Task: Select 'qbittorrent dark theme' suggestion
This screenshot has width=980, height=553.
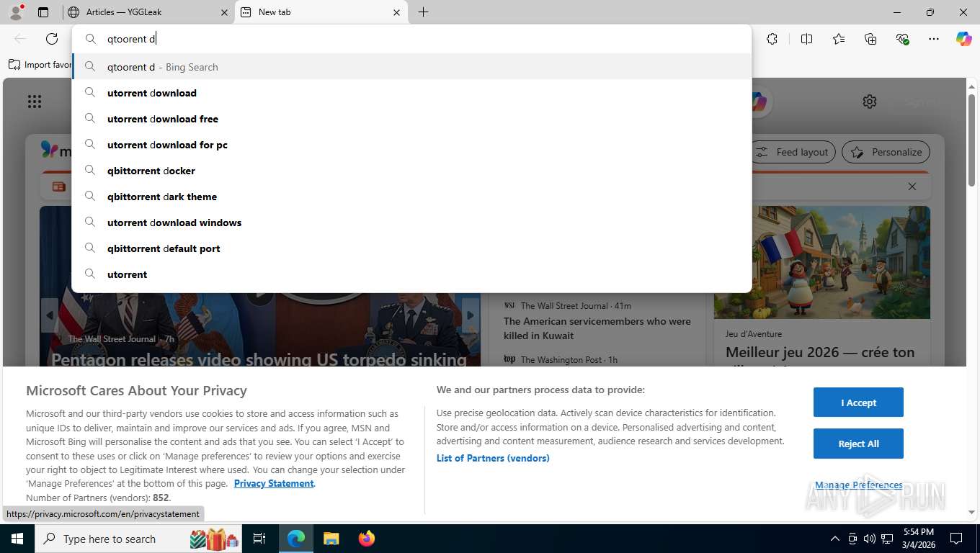Action: click(411, 197)
